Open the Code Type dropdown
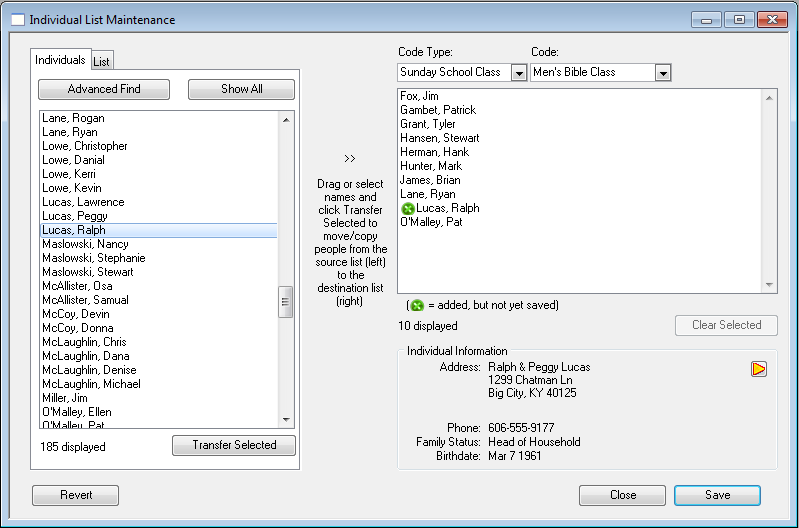Viewport: 799px width, 528px height. [518, 73]
